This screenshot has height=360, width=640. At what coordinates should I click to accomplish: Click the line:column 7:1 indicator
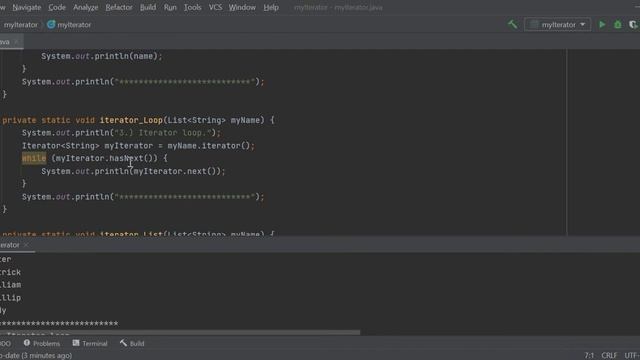(589, 356)
